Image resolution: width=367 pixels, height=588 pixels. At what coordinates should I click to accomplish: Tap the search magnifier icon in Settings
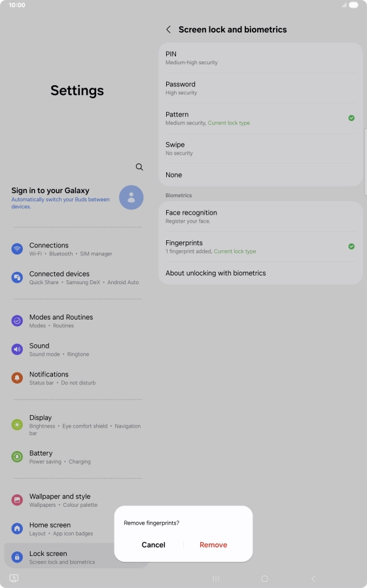(139, 167)
